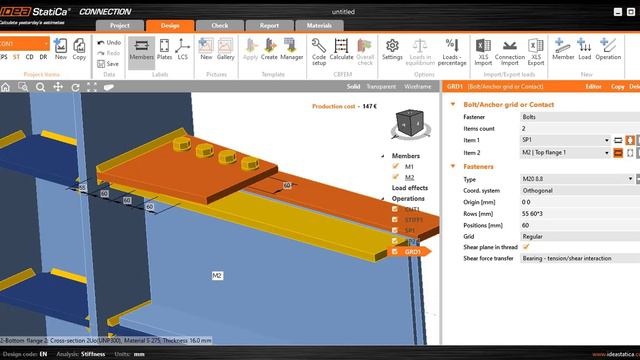Click New project item icon
Viewport: 640px width, 360px height.
pyautogui.click(x=60, y=49)
